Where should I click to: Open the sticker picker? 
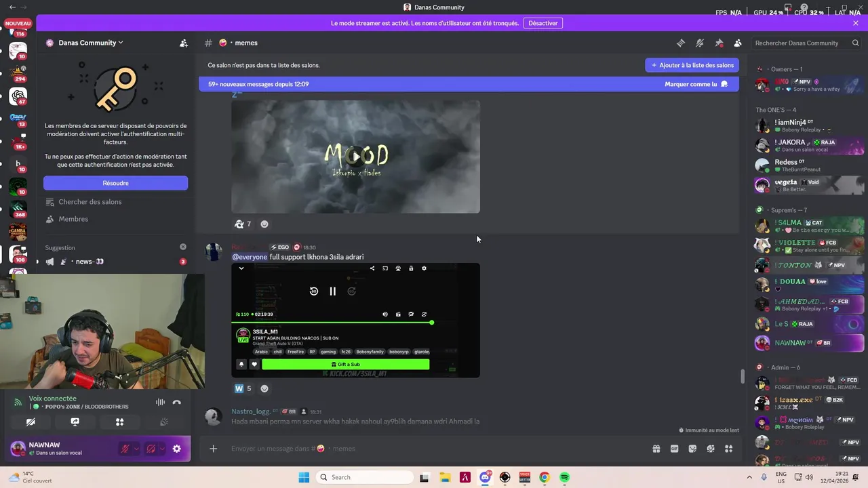coord(692,448)
